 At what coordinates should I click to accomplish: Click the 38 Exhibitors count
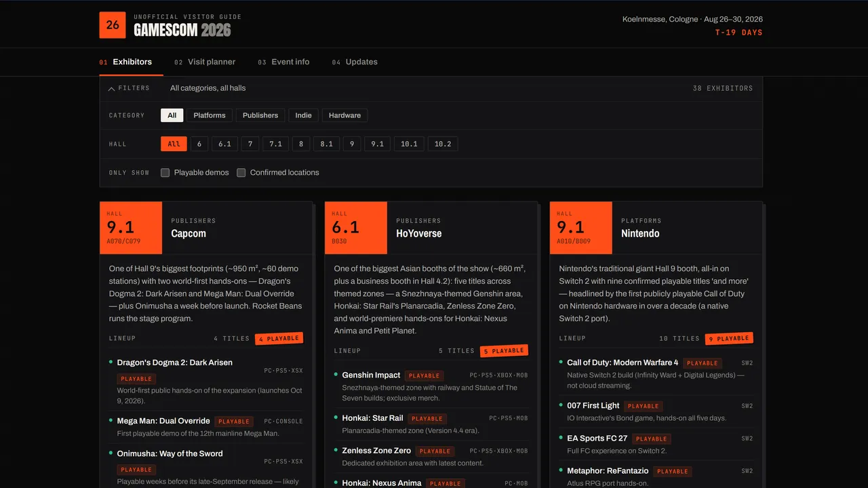pyautogui.click(x=723, y=88)
